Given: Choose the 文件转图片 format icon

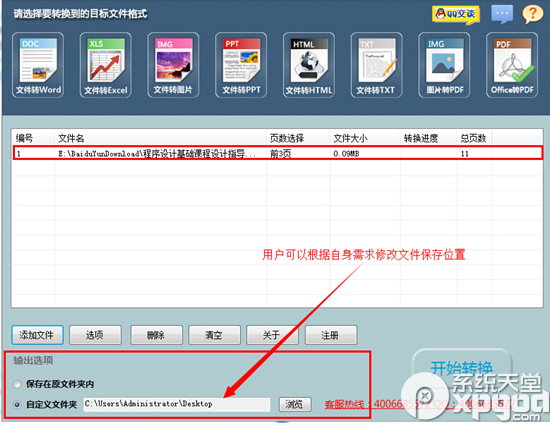Looking at the screenshot, I should point(173,65).
